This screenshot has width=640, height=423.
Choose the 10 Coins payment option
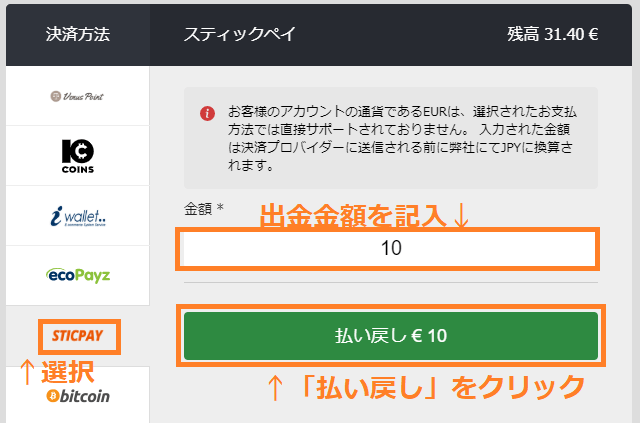coord(77,155)
